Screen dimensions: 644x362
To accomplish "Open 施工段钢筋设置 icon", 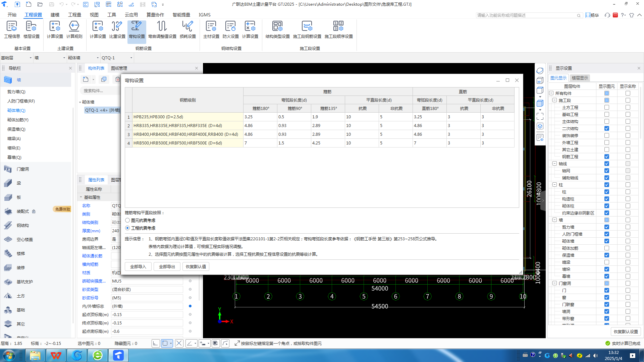I will click(307, 29).
